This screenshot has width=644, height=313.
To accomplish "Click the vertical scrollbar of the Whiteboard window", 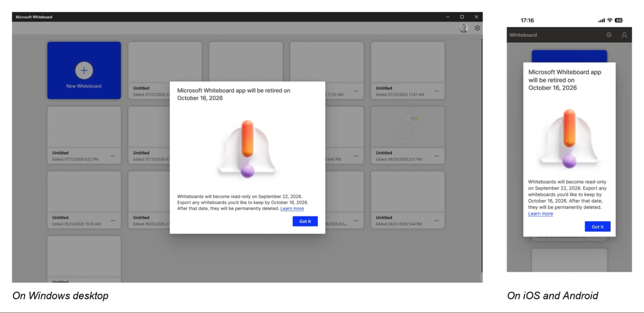I will point(482,154).
